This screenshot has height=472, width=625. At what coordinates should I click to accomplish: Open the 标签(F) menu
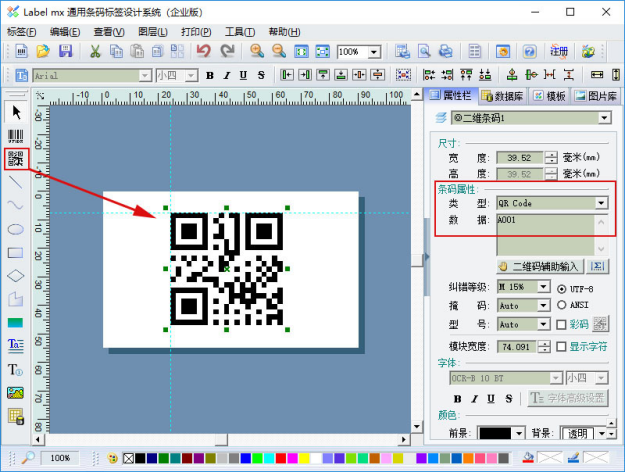[22, 32]
